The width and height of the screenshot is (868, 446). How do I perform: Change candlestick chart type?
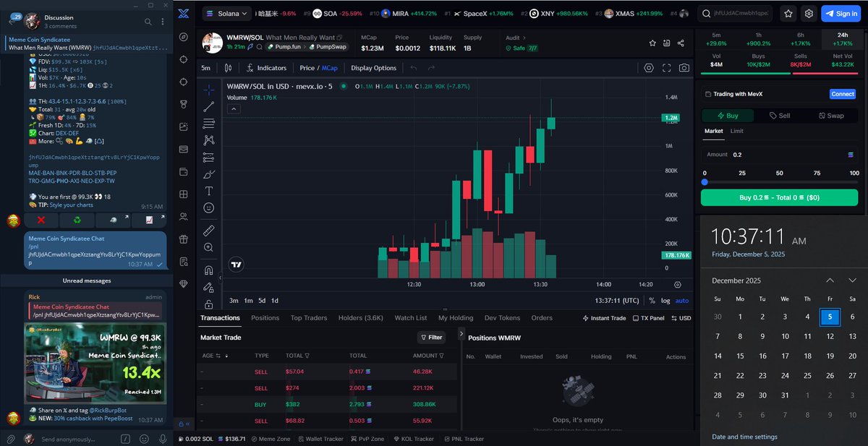(228, 68)
